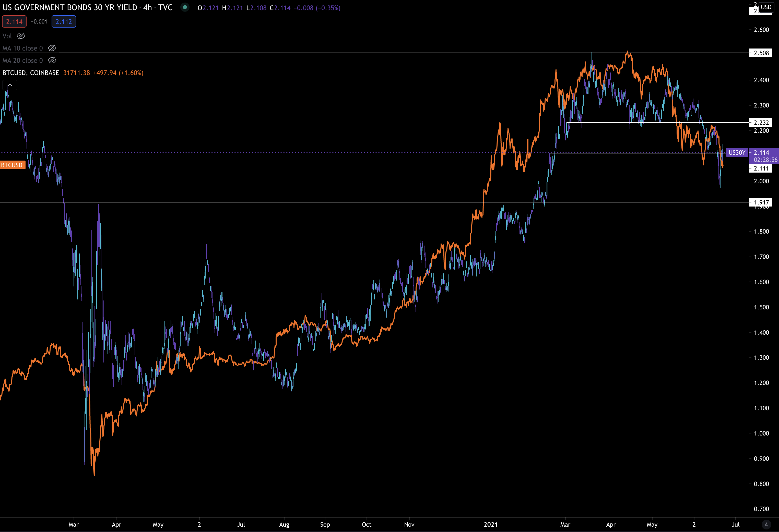Select the BTCUSD, COINBASE legend entry
779x532 pixels.
(x=31, y=73)
